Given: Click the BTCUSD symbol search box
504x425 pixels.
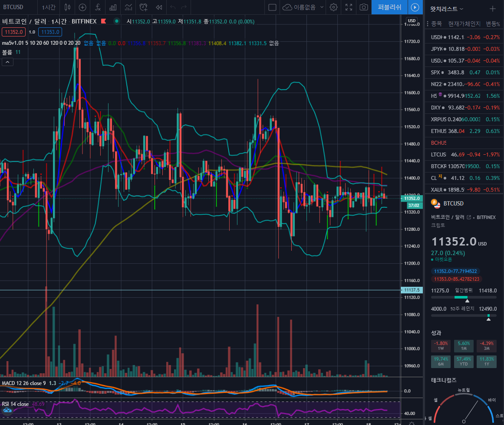Looking at the screenshot, I should pyautogui.click(x=13, y=7).
